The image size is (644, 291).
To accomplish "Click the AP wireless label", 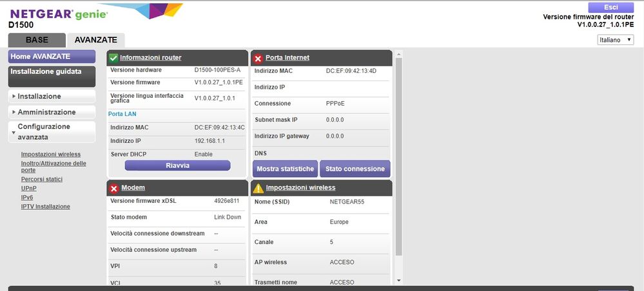I will pos(271,262).
